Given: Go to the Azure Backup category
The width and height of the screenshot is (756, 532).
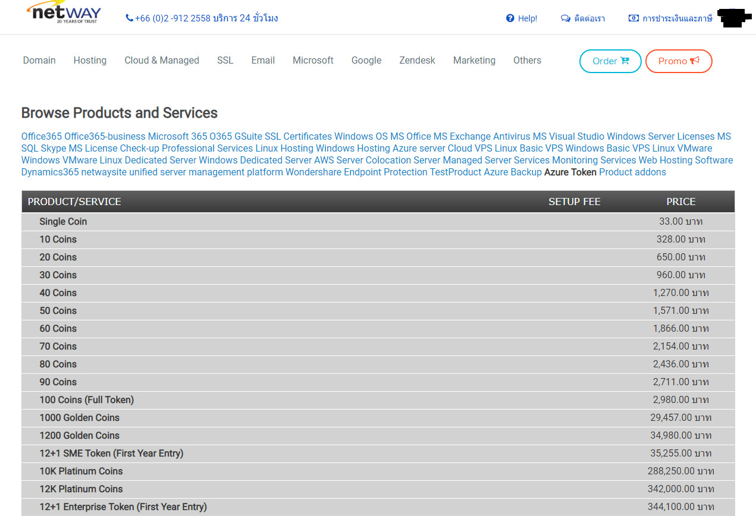Looking at the screenshot, I should point(512,172).
